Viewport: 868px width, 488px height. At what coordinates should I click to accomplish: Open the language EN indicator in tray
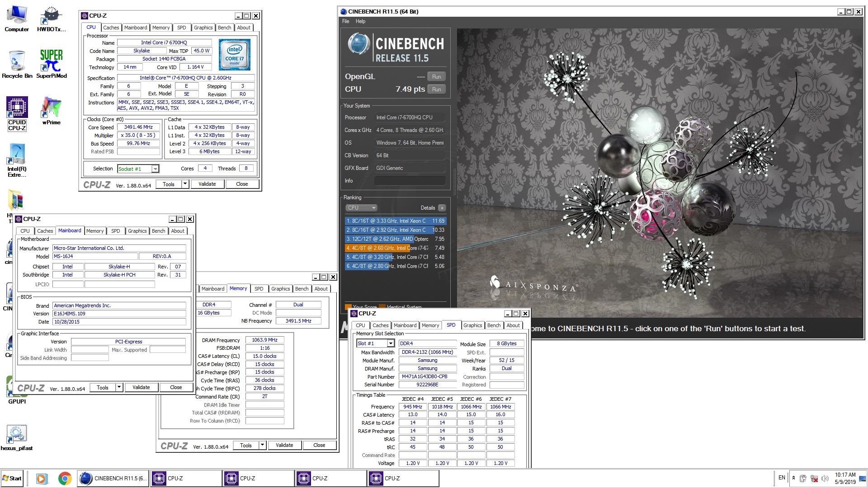click(x=782, y=478)
